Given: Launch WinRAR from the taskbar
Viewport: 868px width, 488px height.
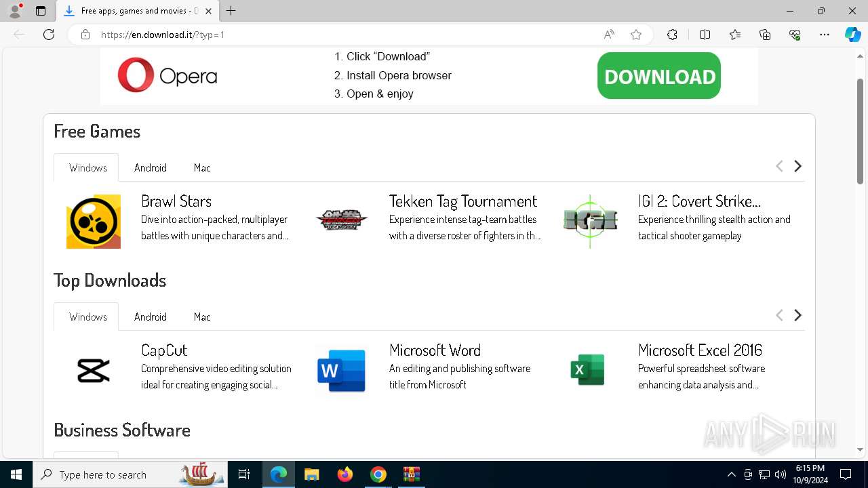Looking at the screenshot, I should click(412, 474).
